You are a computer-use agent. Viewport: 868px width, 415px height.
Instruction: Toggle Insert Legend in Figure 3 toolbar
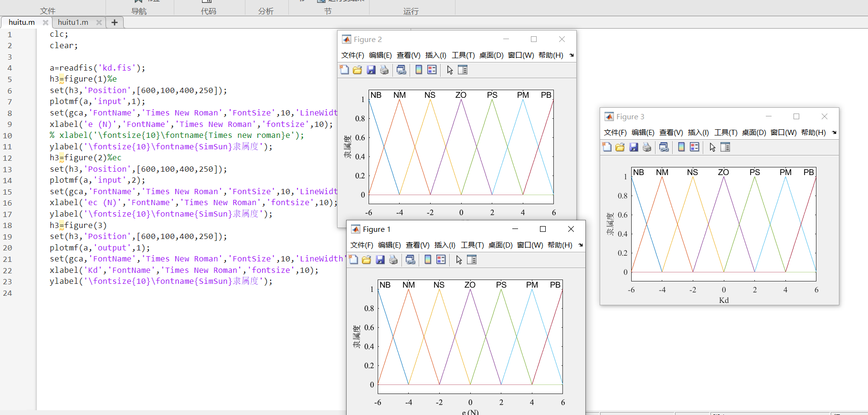(695, 147)
